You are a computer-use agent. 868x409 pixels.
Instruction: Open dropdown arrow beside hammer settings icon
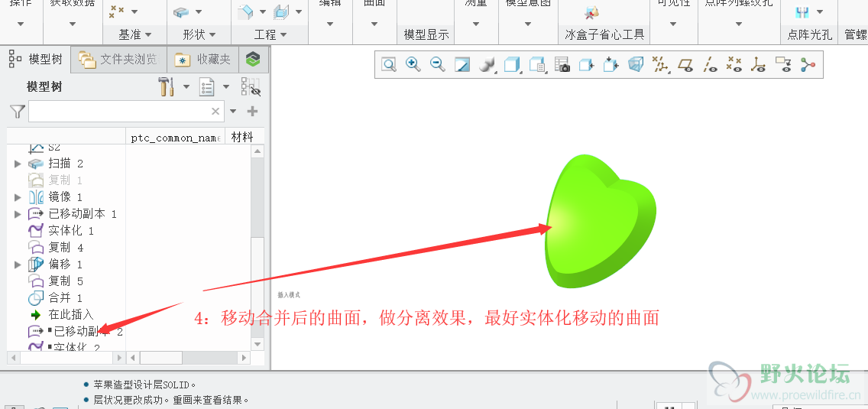coord(186,86)
